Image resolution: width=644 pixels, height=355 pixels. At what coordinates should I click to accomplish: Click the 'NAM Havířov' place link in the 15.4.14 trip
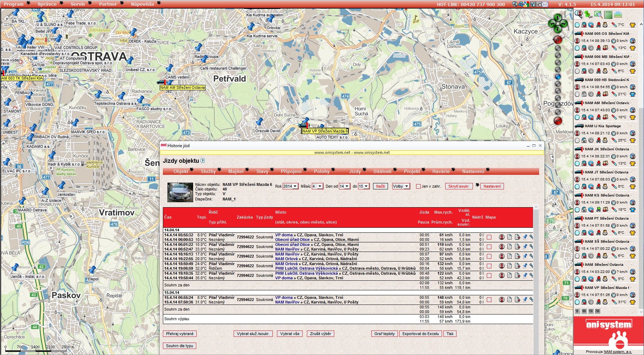(x=287, y=302)
